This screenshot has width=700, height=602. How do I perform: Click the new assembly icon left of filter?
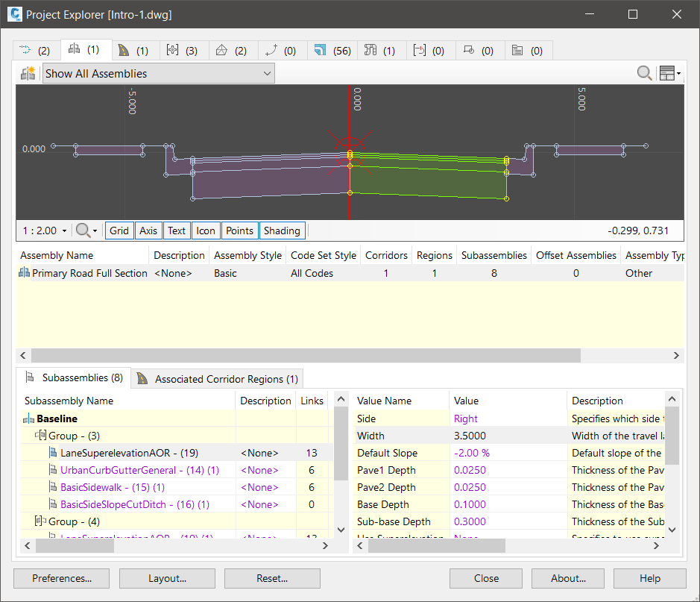28,73
